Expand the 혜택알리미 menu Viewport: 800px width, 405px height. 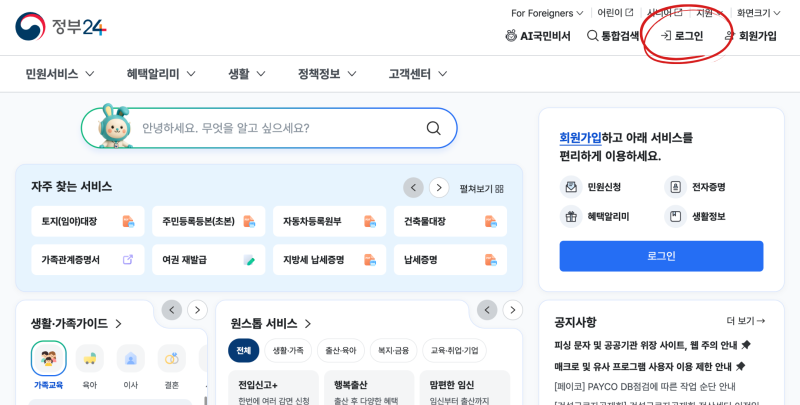coord(161,74)
